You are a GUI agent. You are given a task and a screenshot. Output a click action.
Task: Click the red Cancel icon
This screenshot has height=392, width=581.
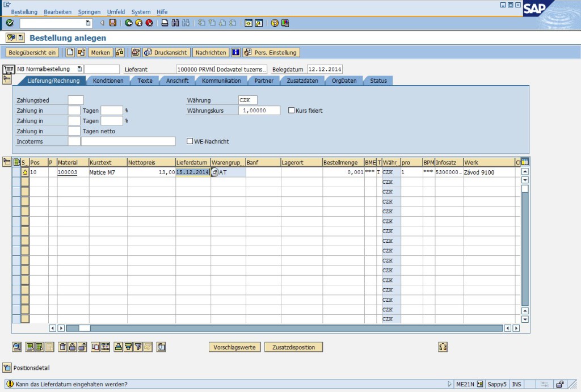149,23
